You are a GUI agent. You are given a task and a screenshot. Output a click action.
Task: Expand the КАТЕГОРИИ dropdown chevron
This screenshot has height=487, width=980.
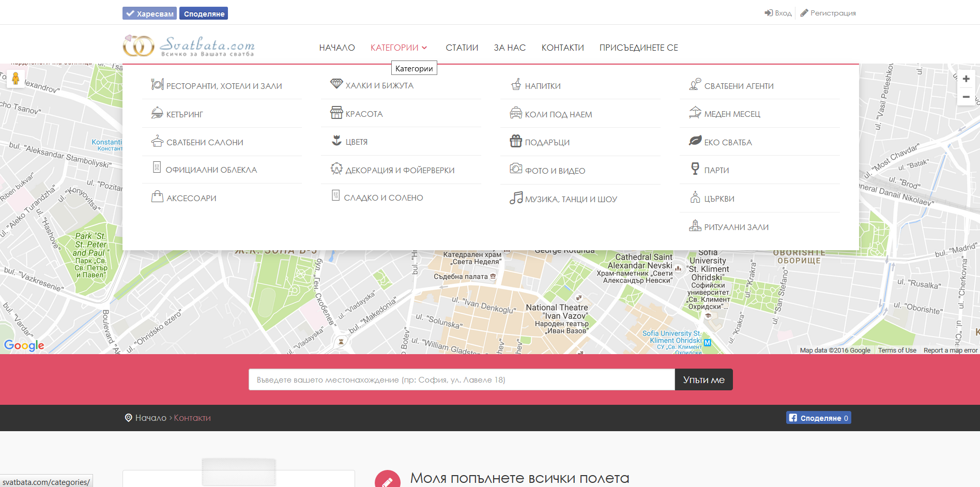[424, 48]
